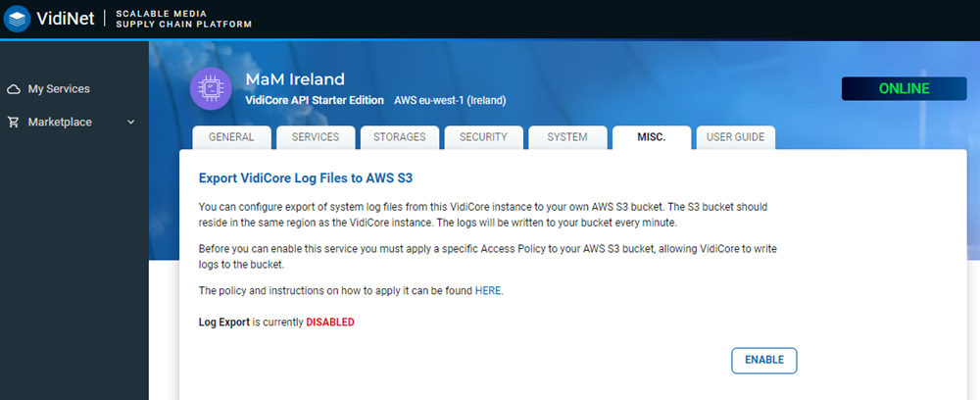Go to the STORAGES tab
The image size is (980, 400).
point(399,137)
